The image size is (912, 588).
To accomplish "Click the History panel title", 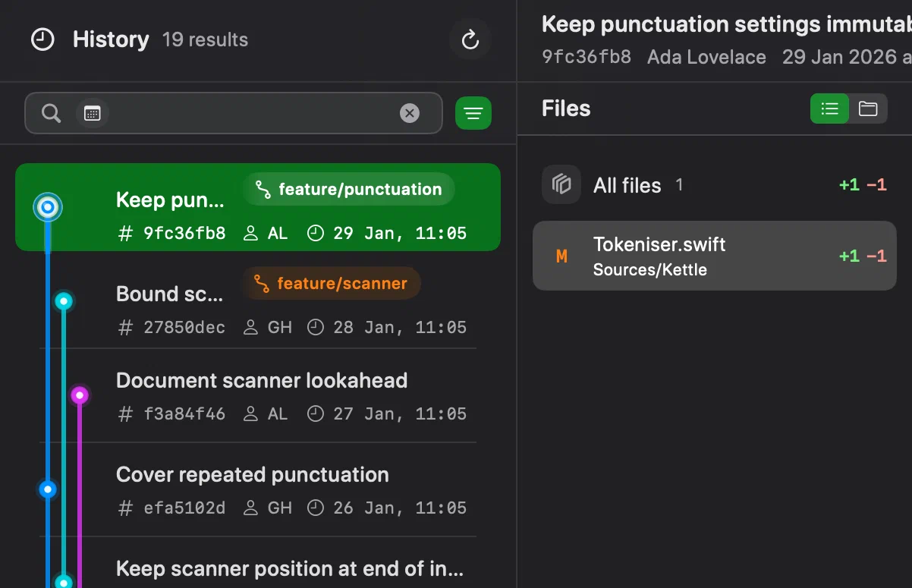I will tap(111, 39).
